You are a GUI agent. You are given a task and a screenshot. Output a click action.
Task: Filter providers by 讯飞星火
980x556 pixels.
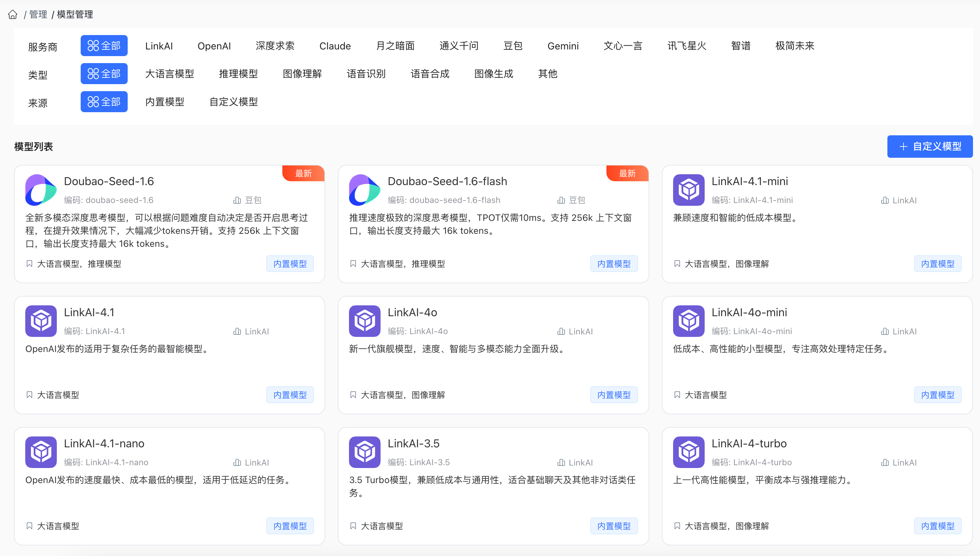(686, 46)
